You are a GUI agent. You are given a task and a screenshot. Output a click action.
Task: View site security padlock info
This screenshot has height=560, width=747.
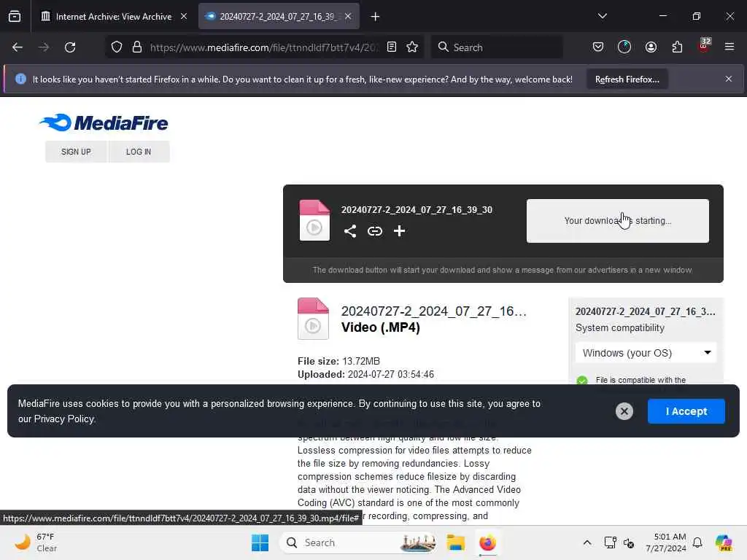point(137,47)
